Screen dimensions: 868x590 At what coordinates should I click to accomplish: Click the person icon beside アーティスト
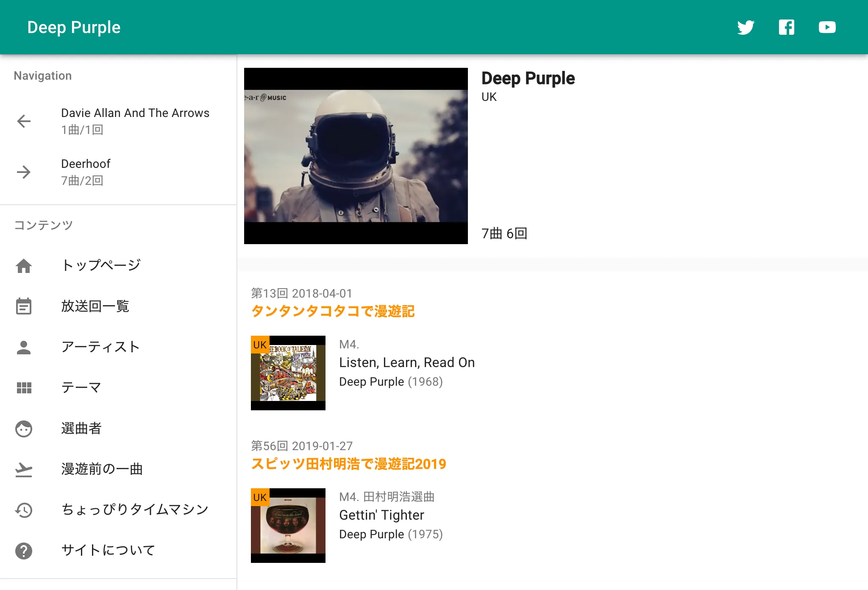pos(24,347)
